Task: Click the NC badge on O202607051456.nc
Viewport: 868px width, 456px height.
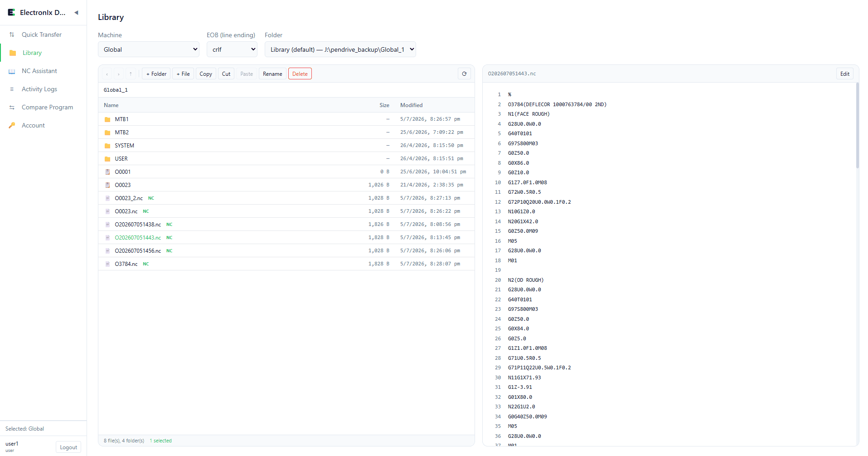Action: [169, 251]
